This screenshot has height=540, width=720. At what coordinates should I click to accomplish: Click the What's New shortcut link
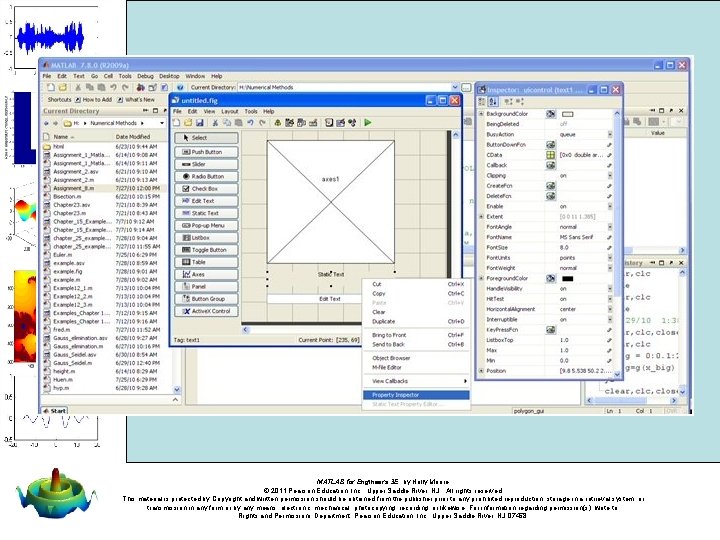(x=136, y=100)
